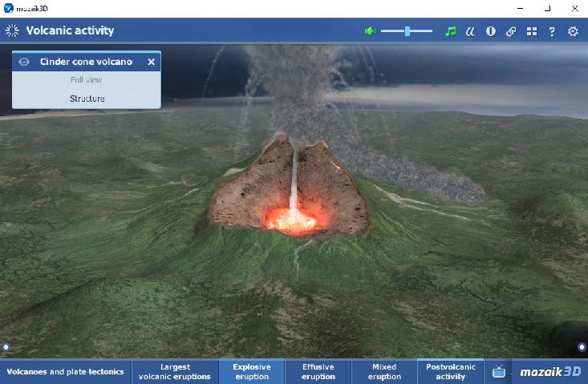Screen dimensions: 588x384
Task: Click the text font 'a' icon
Action: coord(471,31)
